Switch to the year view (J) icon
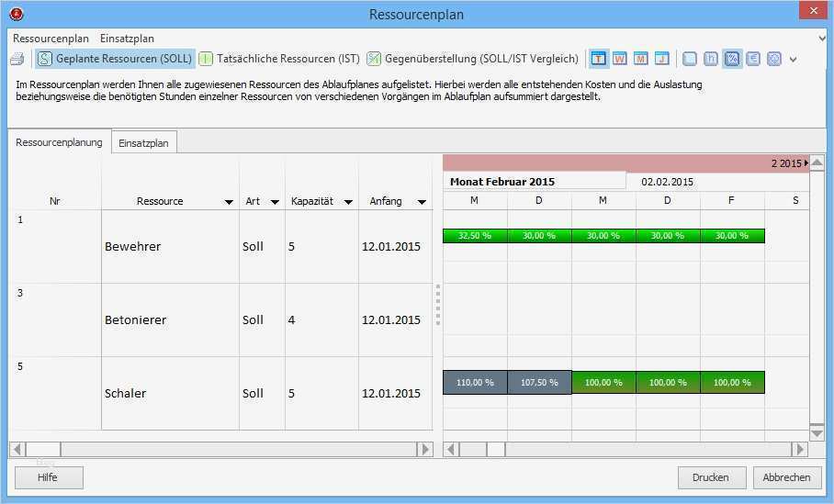 click(662, 59)
